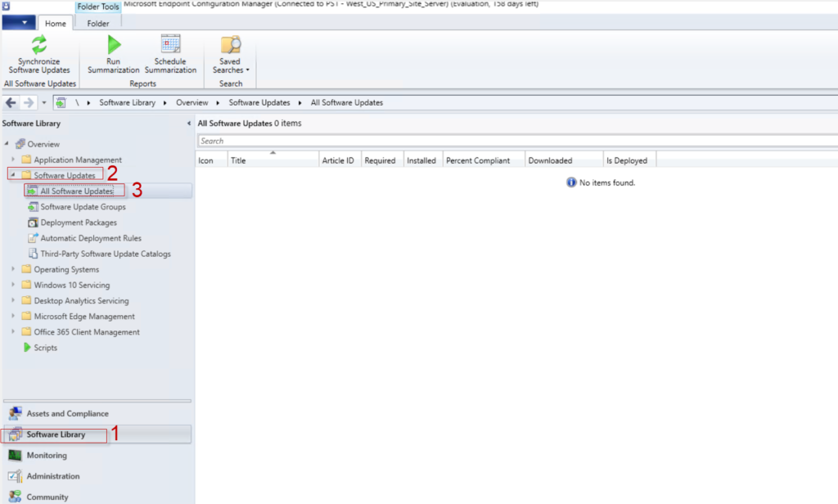
Task: Click the breadcrumb root node icon
Action: 61,102
